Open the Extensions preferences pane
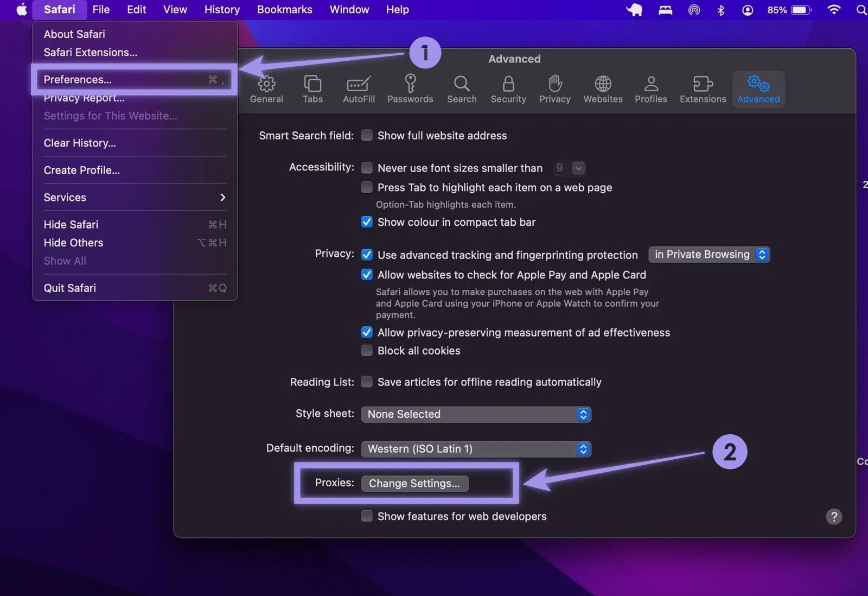This screenshot has width=868, height=596. tap(703, 90)
